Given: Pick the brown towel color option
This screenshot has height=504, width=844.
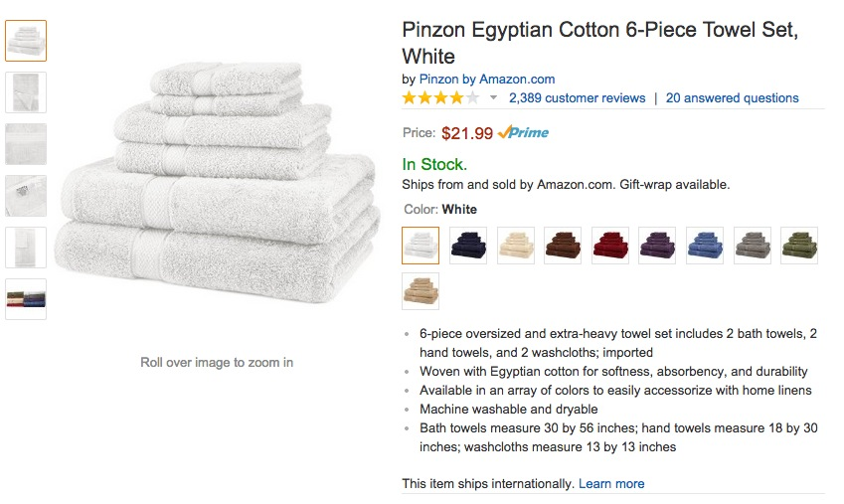Looking at the screenshot, I should pyautogui.click(x=563, y=246).
